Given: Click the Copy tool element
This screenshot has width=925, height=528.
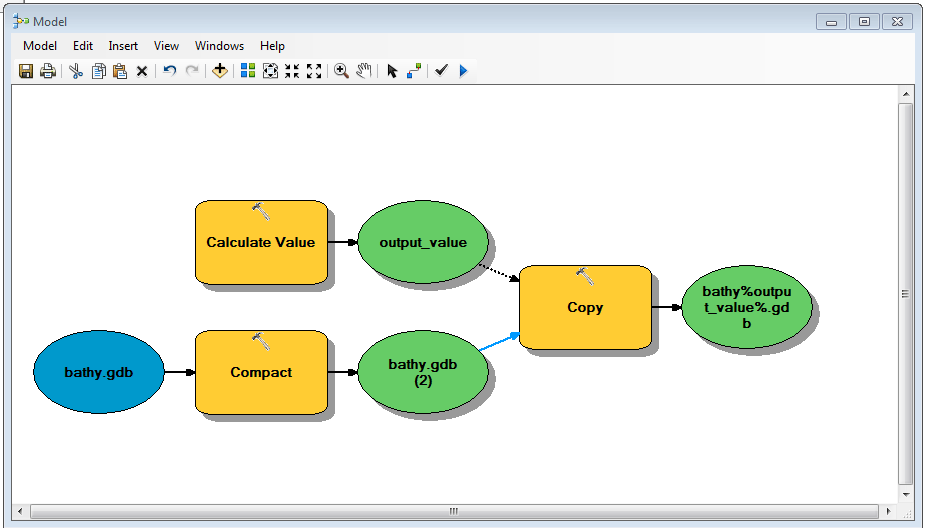Looking at the screenshot, I should [x=585, y=307].
